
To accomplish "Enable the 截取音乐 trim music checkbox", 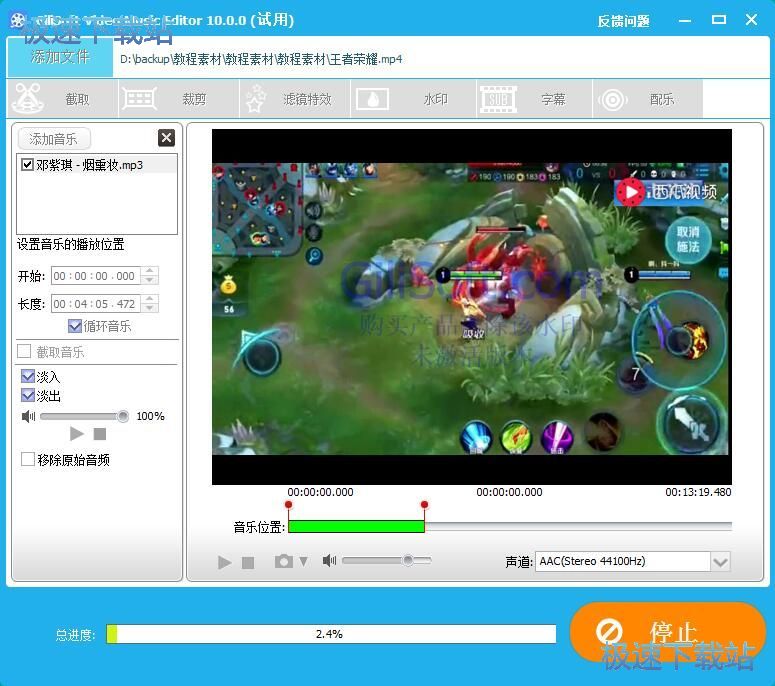I will (x=24, y=351).
